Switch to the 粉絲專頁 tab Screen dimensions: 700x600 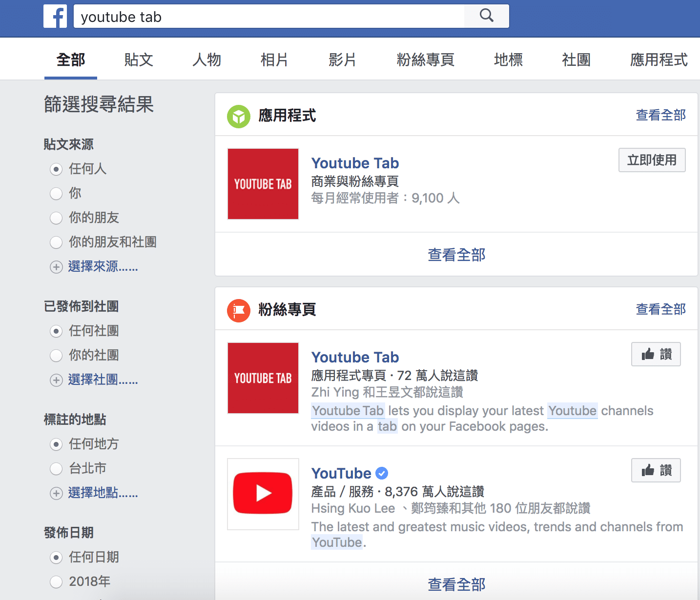pos(425,60)
